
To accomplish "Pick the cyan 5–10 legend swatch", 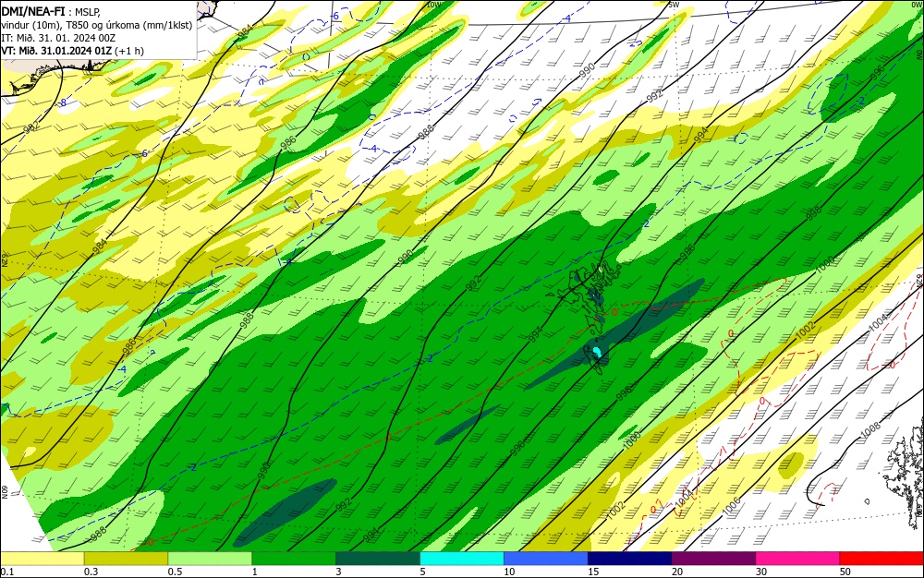I will click(x=461, y=558).
